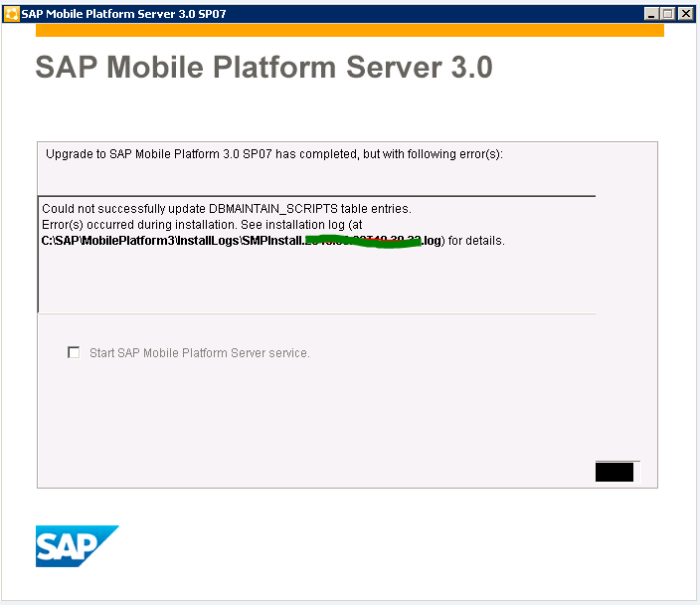This screenshot has height=605, width=700.
Task: Click 'Error(s) occurred during installation' line
Action: (x=202, y=224)
